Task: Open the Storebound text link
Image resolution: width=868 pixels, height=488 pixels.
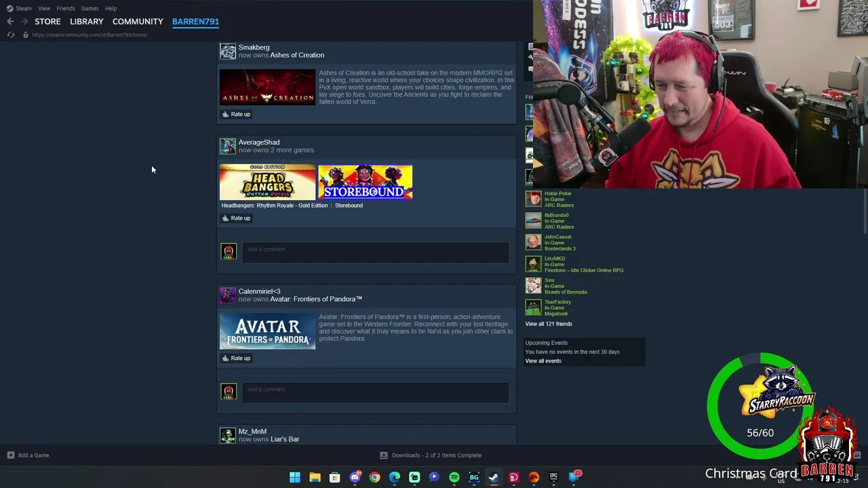Action: click(349, 205)
